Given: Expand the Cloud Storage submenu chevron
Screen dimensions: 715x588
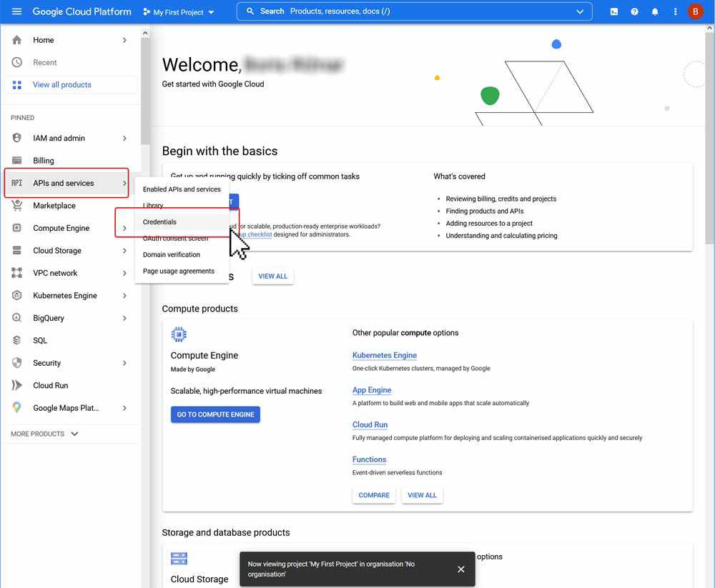Looking at the screenshot, I should pyautogui.click(x=124, y=251).
